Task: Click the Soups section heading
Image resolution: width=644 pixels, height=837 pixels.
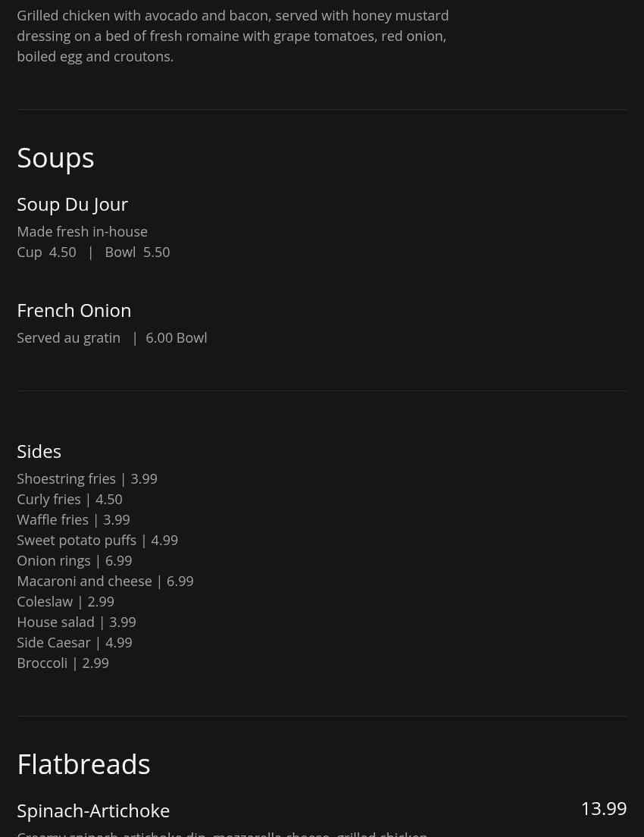Action: pyautogui.click(x=55, y=158)
